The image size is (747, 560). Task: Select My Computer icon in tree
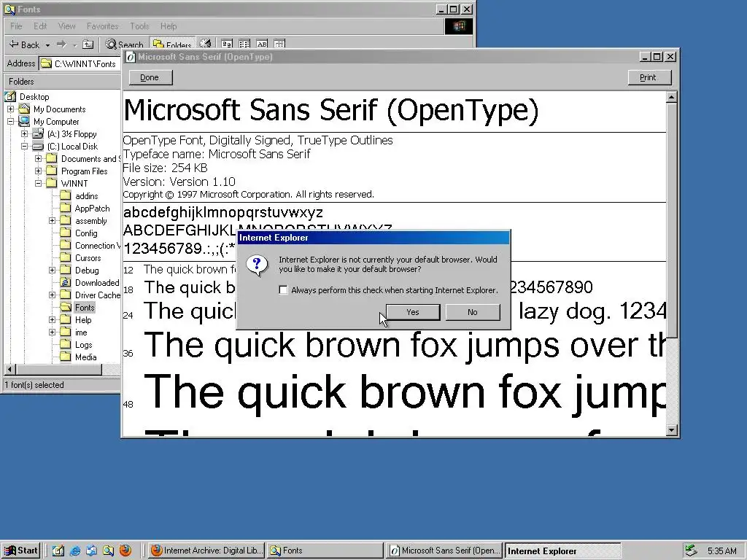24,122
